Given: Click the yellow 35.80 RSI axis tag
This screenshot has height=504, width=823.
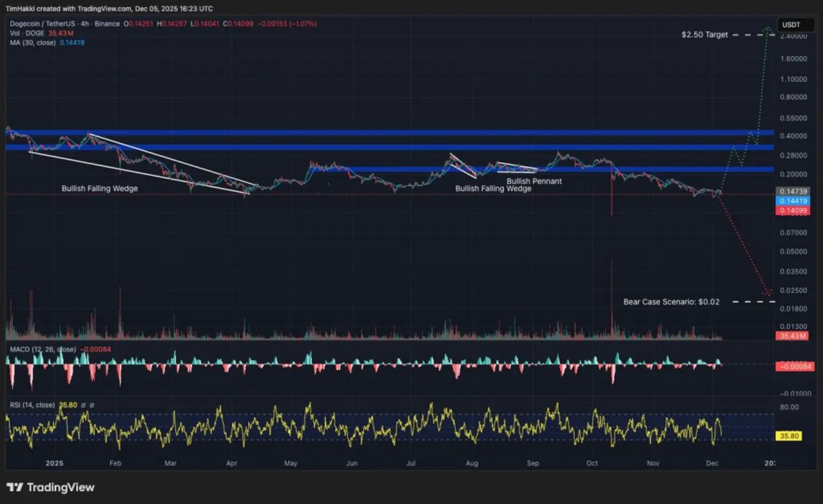Looking at the screenshot, I should coord(789,436).
